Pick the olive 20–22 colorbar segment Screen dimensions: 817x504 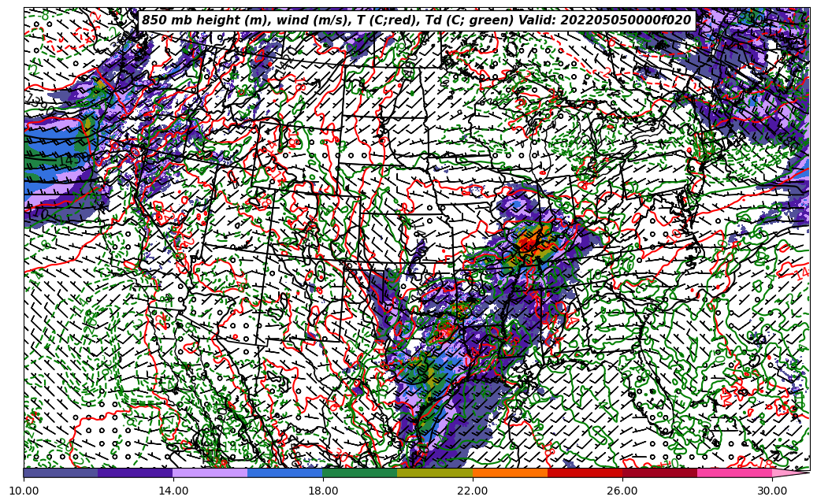pos(435,472)
